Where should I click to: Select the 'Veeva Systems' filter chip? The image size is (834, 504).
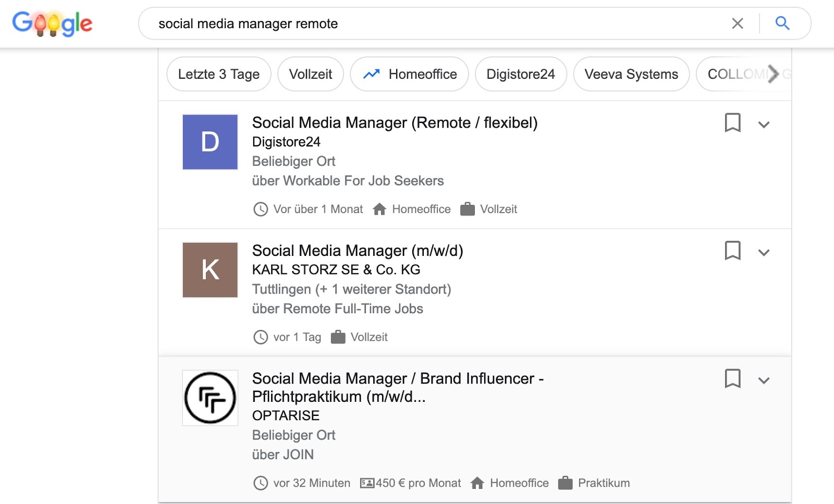coord(631,74)
